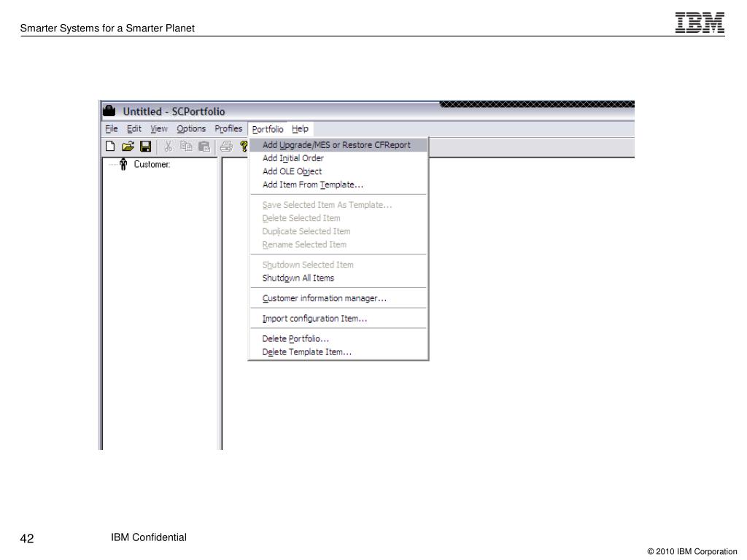Screen dimensions: 747x560
Task: Click the Print toolbar icon
Action: [x=226, y=146]
